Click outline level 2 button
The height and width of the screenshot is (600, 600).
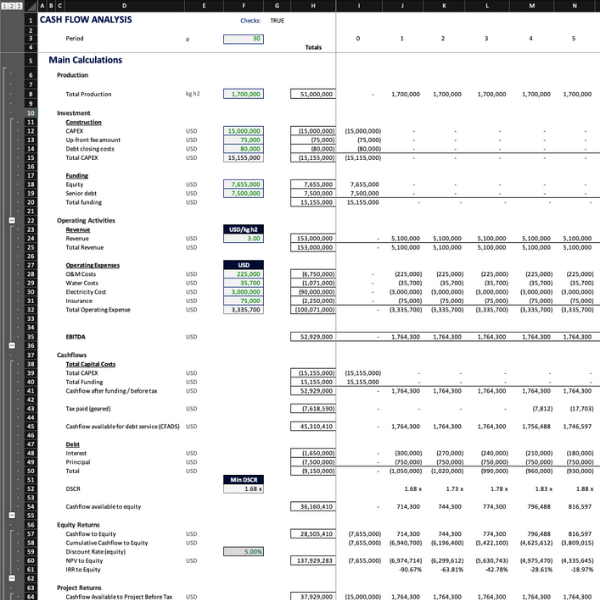click(11, 8)
